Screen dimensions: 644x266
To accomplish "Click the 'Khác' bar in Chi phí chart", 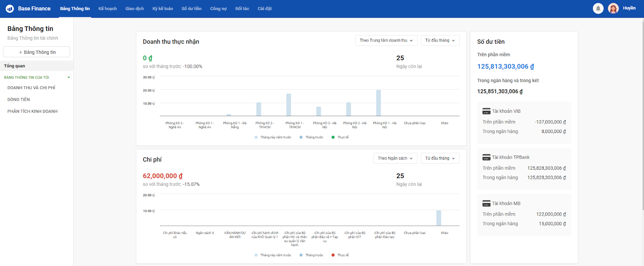I will pos(439,218).
